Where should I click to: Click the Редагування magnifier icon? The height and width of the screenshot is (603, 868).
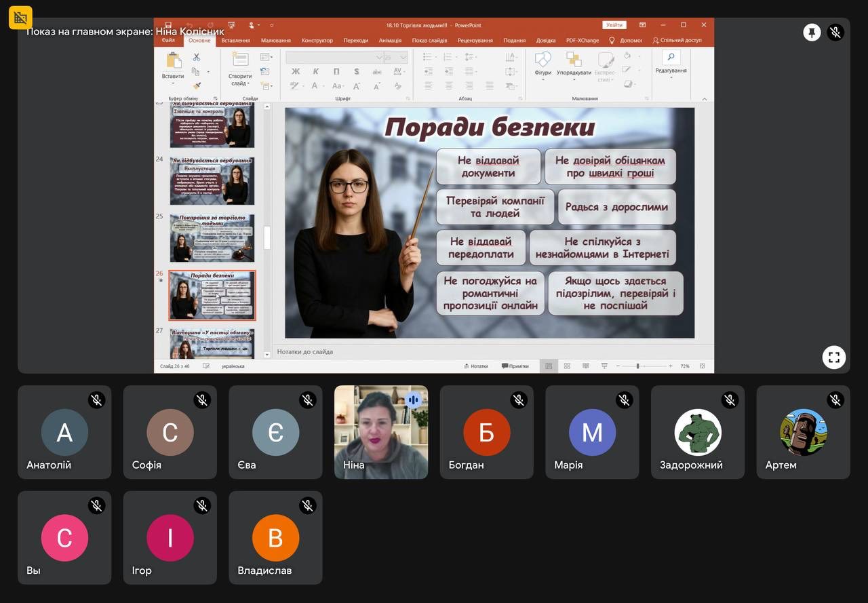click(x=671, y=58)
